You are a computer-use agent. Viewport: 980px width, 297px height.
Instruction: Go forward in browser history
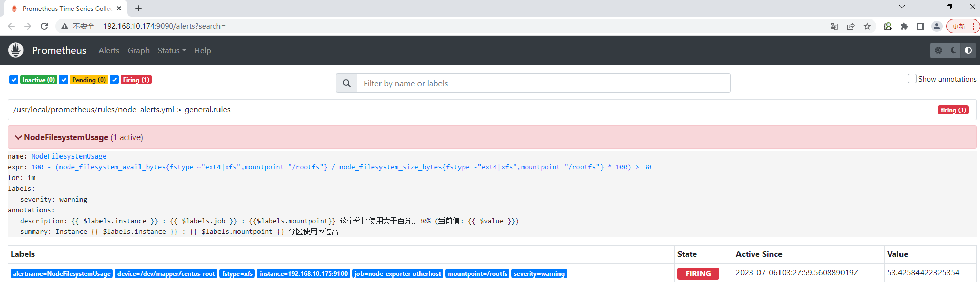28,26
